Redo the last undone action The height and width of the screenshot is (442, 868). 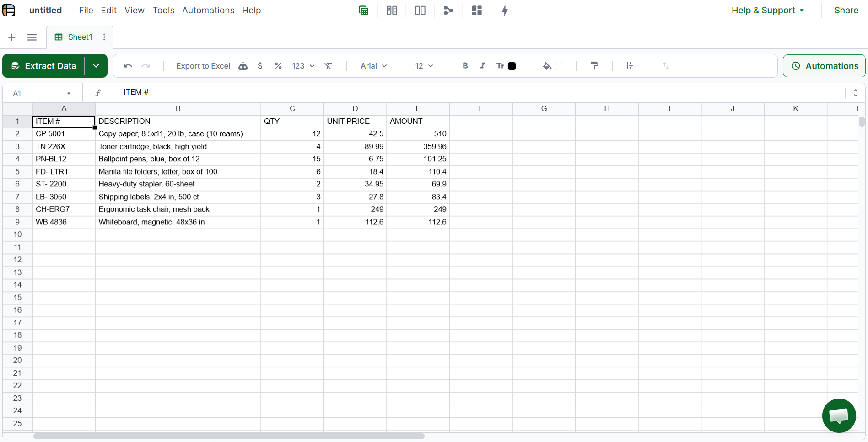[146, 66]
